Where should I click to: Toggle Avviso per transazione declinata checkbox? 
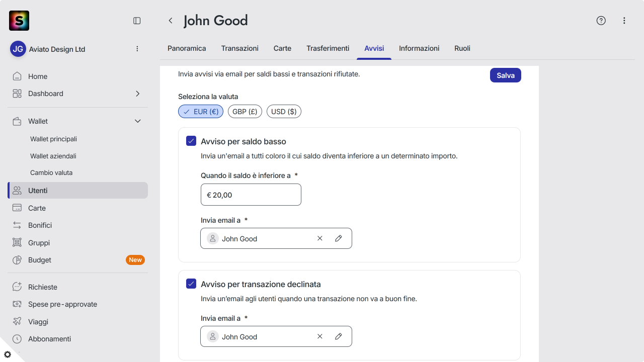pyautogui.click(x=191, y=284)
